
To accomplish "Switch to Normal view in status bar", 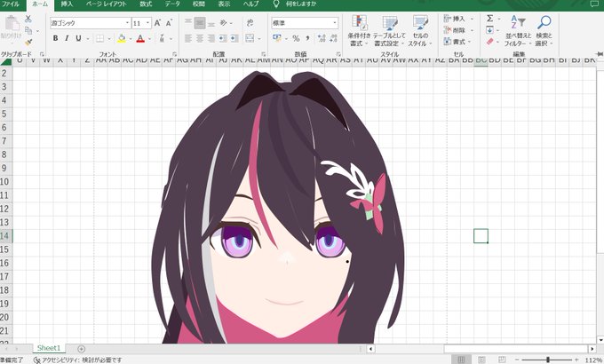I will coord(461,360).
